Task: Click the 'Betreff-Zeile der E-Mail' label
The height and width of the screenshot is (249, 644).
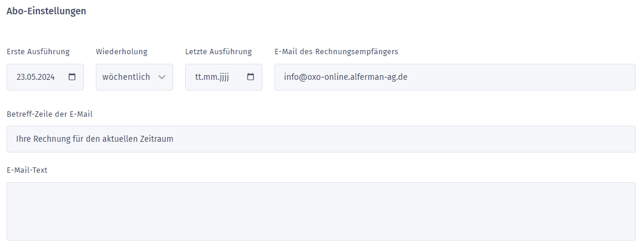Action: tap(49, 114)
